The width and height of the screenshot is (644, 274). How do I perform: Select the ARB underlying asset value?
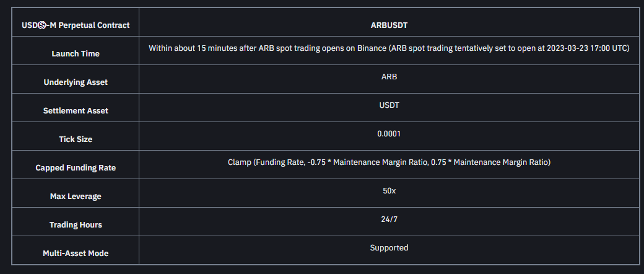pos(389,77)
